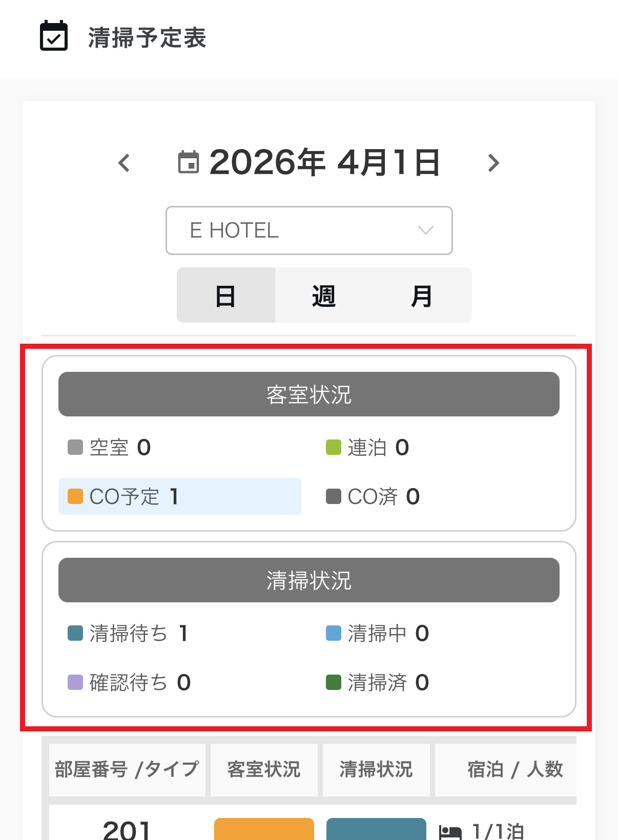This screenshot has width=618, height=840.
Task: Filter by 清掃待ち status
Action: tap(128, 634)
